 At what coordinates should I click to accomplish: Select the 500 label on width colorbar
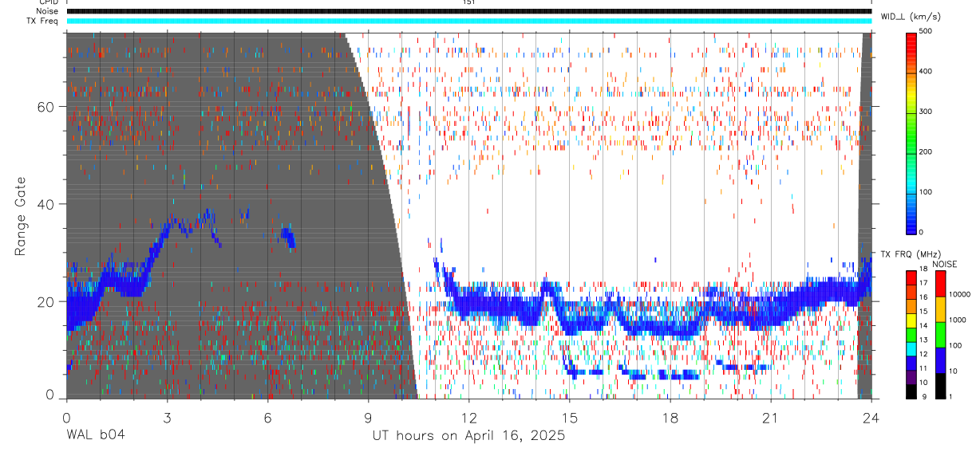[927, 31]
